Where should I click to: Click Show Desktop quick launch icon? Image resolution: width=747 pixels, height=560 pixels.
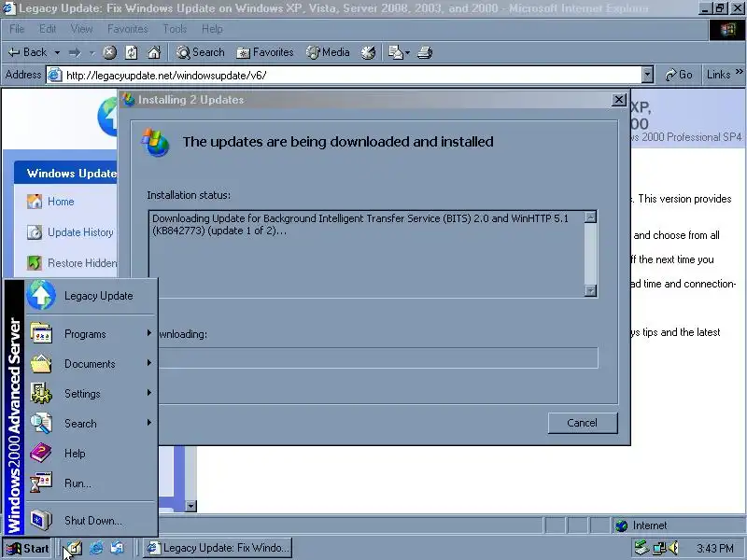[74, 548]
